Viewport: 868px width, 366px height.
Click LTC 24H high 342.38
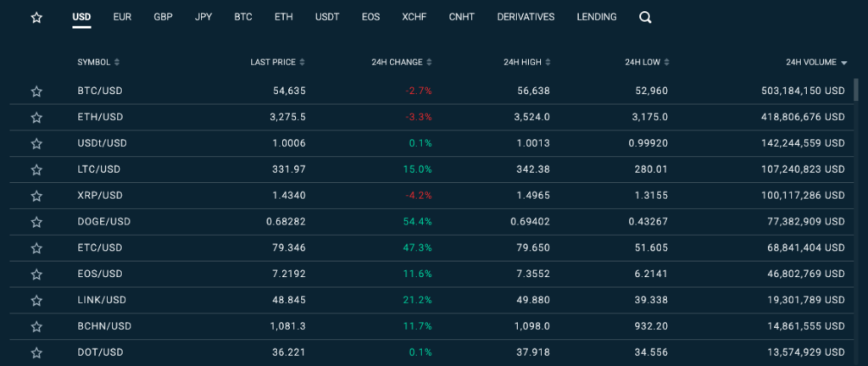point(534,169)
